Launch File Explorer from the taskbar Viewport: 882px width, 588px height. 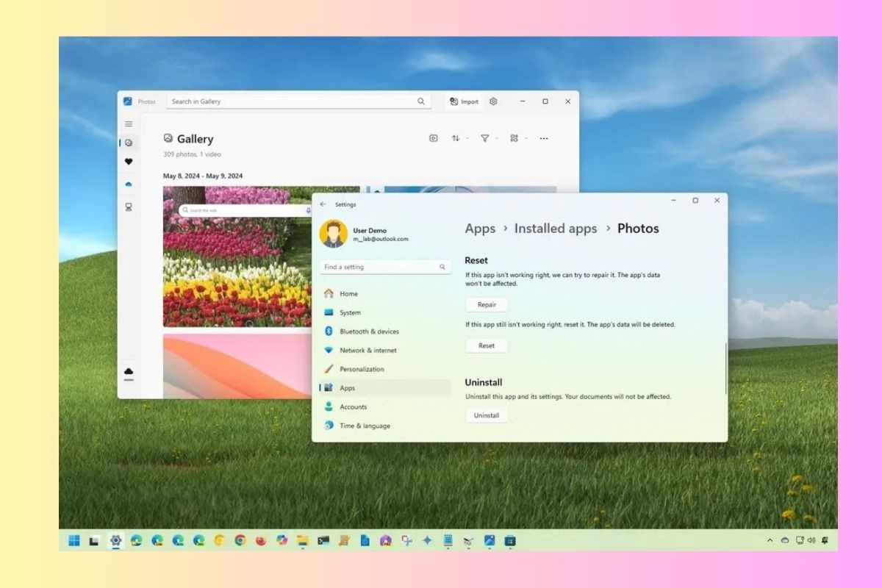click(x=302, y=541)
